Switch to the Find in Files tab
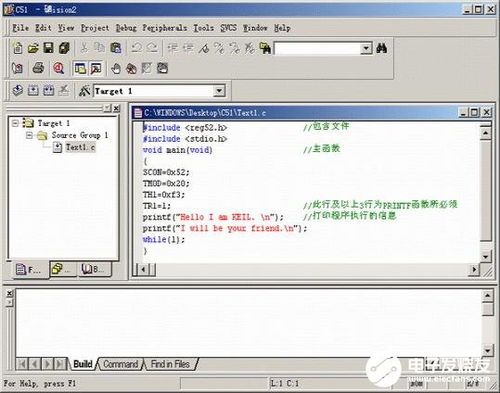 pyautogui.click(x=170, y=364)
